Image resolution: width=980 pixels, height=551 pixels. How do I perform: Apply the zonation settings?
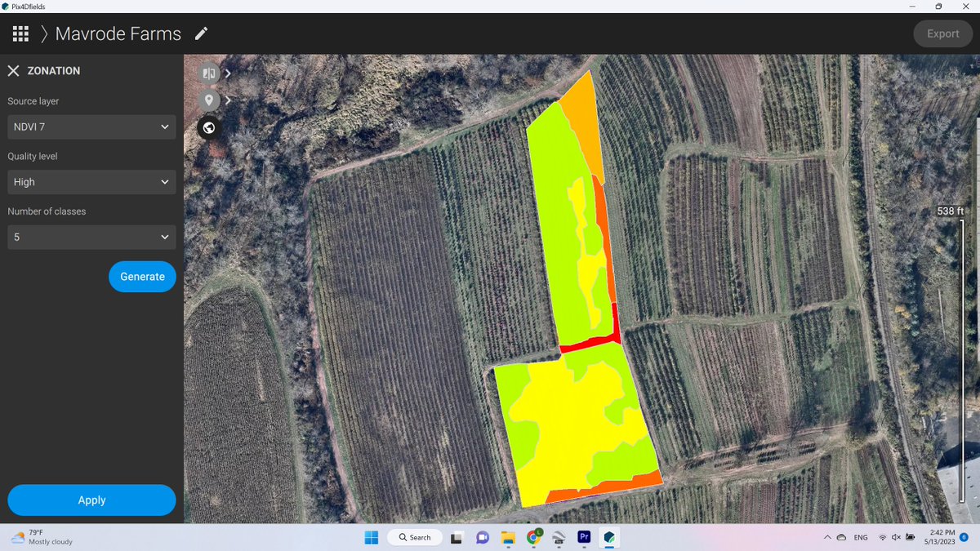91,500
